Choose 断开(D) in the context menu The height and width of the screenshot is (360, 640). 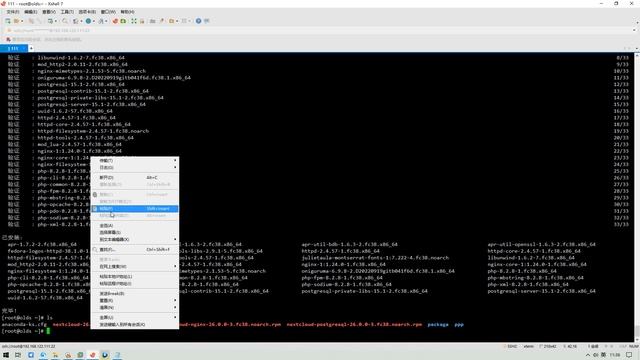tap(134, 178)
